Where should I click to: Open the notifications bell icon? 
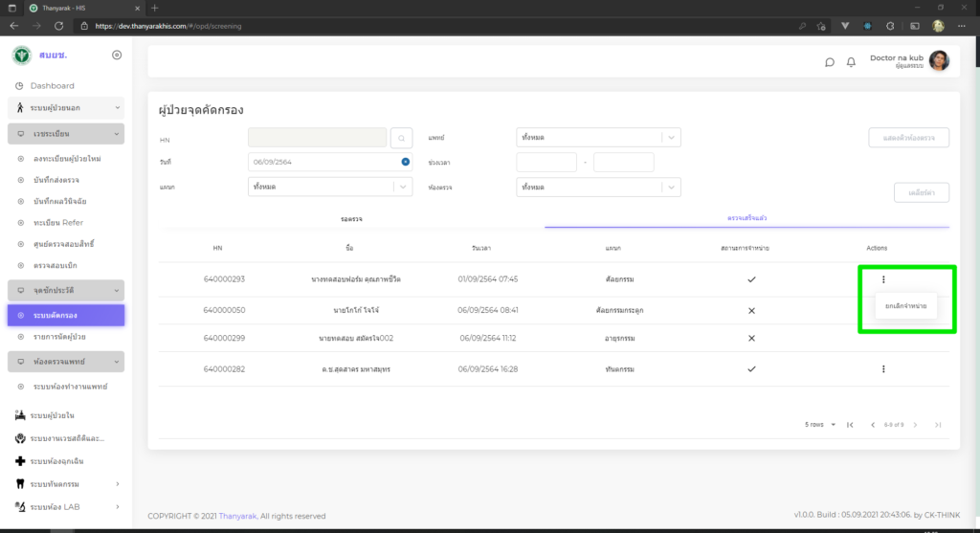[851, 62]
